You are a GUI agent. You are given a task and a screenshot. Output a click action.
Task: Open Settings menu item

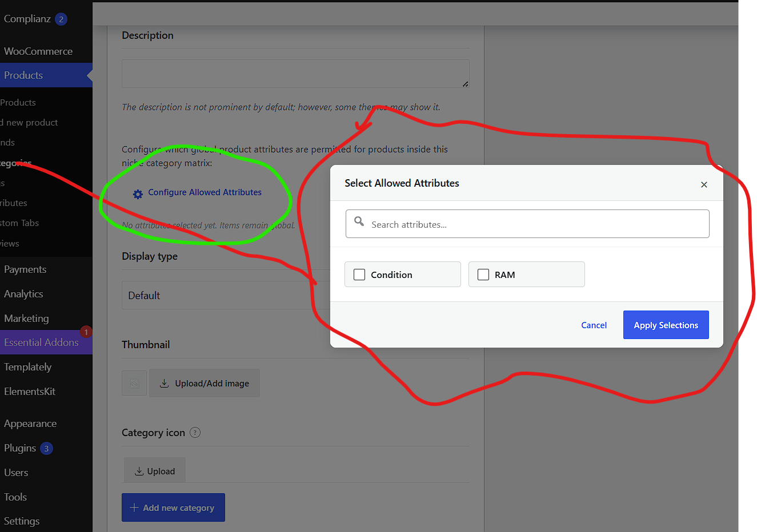[x=22, y=521]
